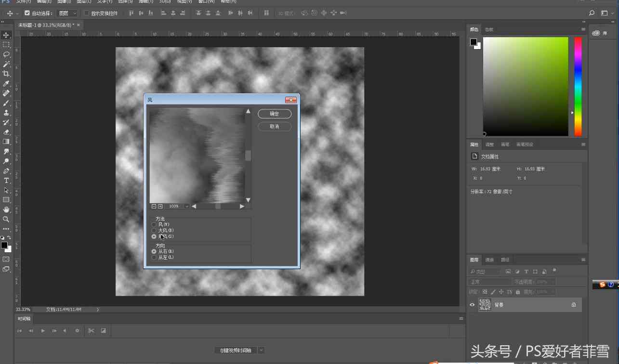619x364 pixels.
Task: Select the Smudge tool
Action: coord(6,151)
